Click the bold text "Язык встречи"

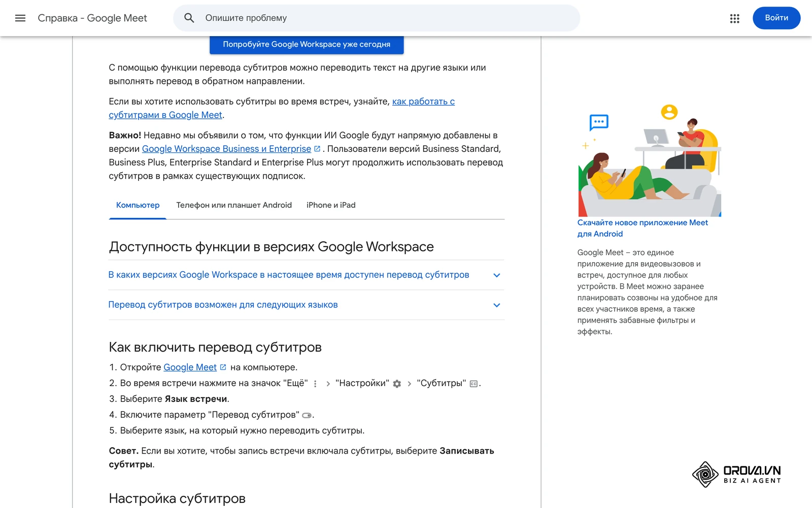click(196, 399)
